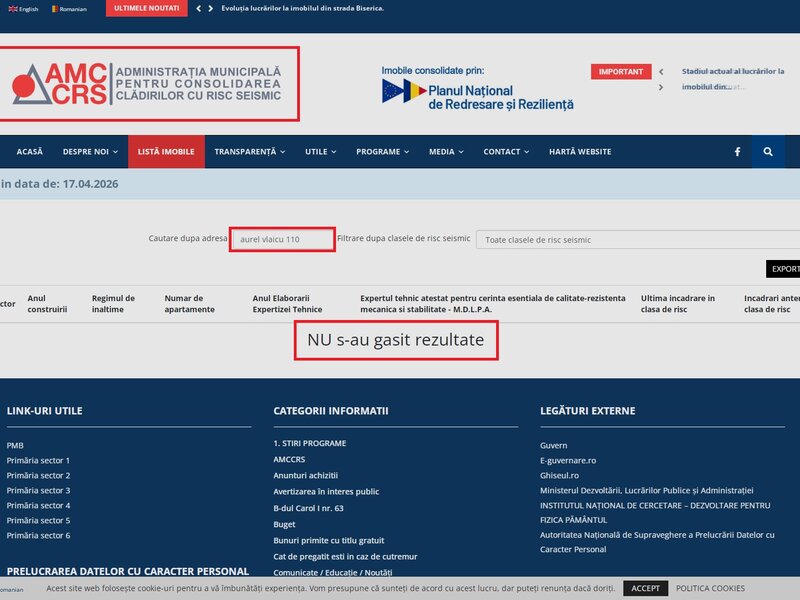The height and width of the screenshot is (600, 800).
Task: Open Autoritatea Națională de Supraveghere link
Action: tap(657, 542)
